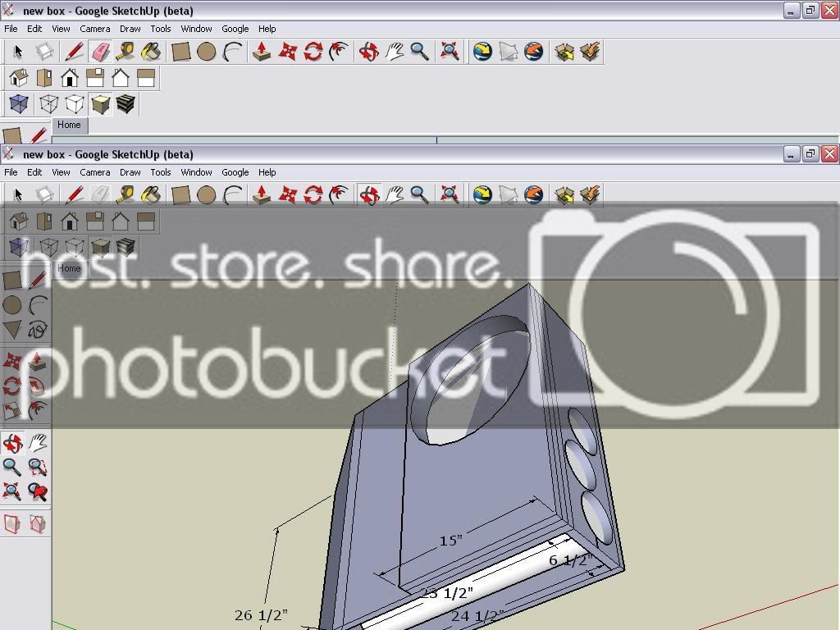Open the File menu in upper window
The width and height of the screenshot is (840, 630).
pos(11,29)
